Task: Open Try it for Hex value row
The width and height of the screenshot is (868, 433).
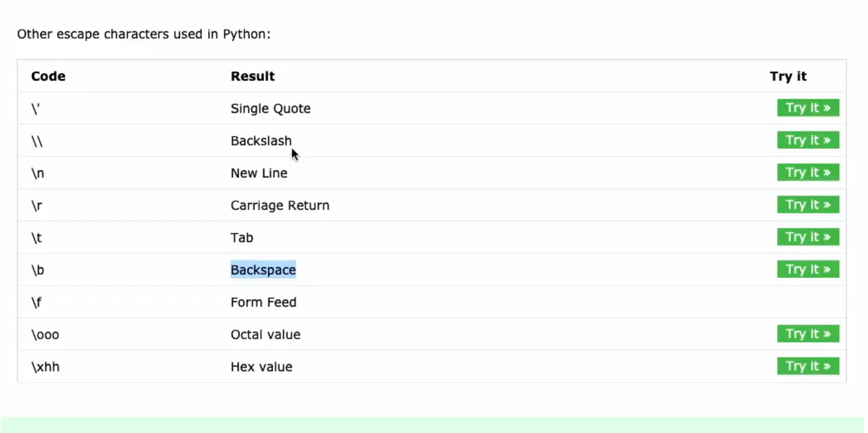Action: tap(808, 366)
